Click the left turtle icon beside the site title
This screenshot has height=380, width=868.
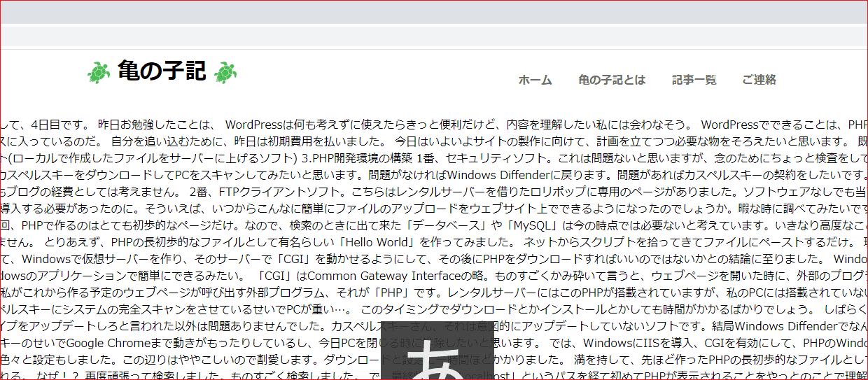[99, 71]
